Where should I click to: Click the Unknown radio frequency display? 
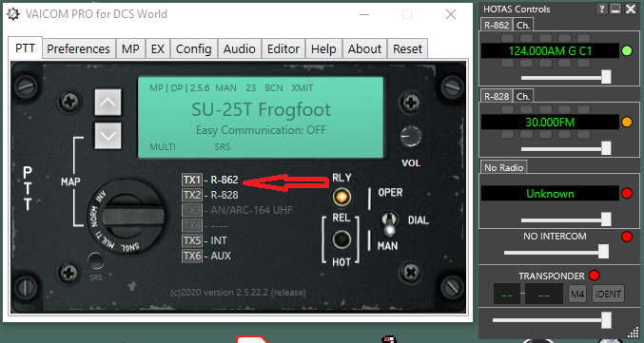click(550, 194)
